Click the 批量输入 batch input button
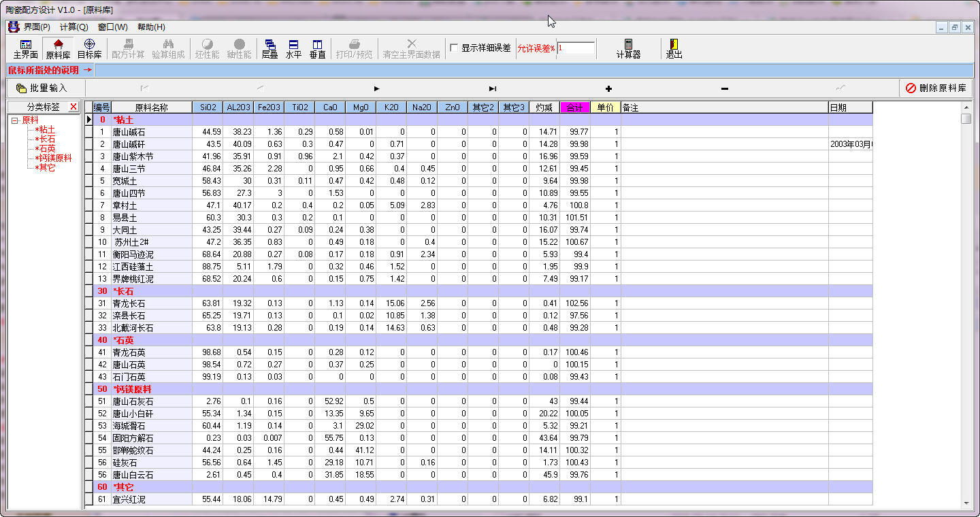This screenshot has height=517, width=980. (42, 88)
